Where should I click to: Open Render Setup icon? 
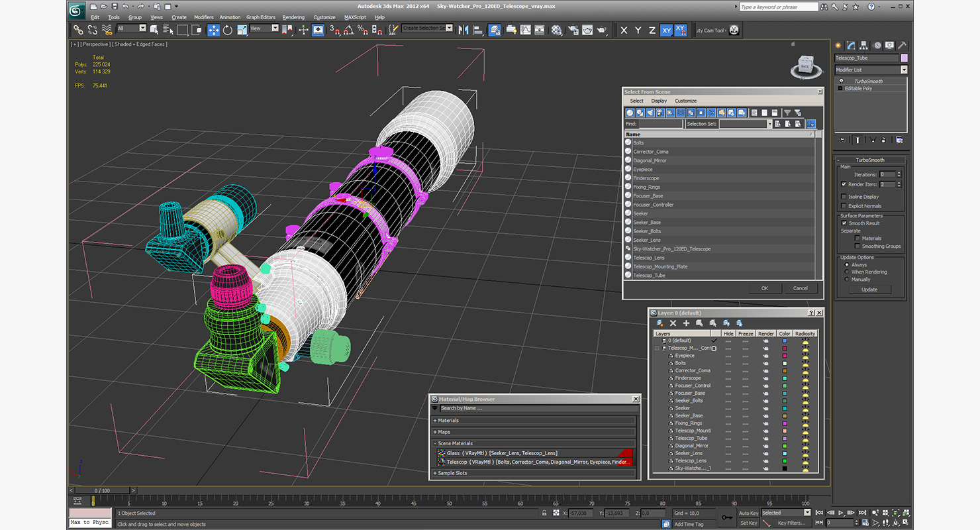572,30
